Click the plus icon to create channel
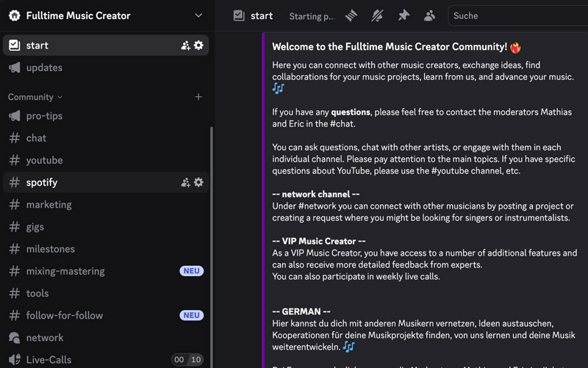This screenshot has width=588, height=368. 198,97
